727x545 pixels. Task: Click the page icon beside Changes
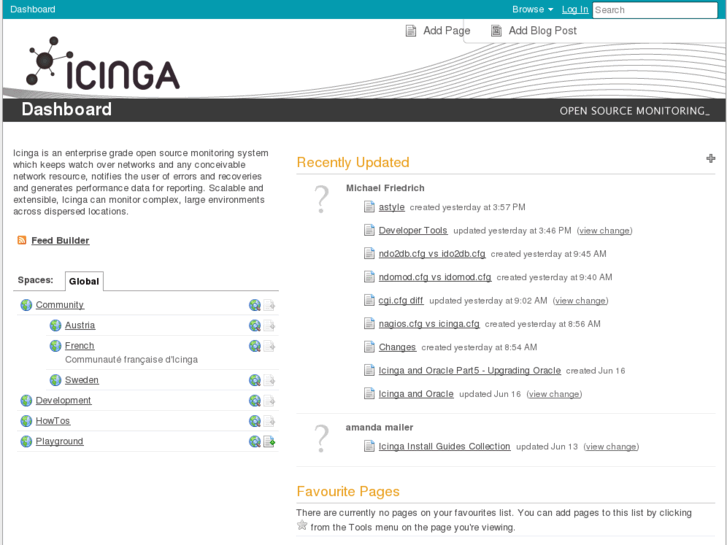pos(369,347)
